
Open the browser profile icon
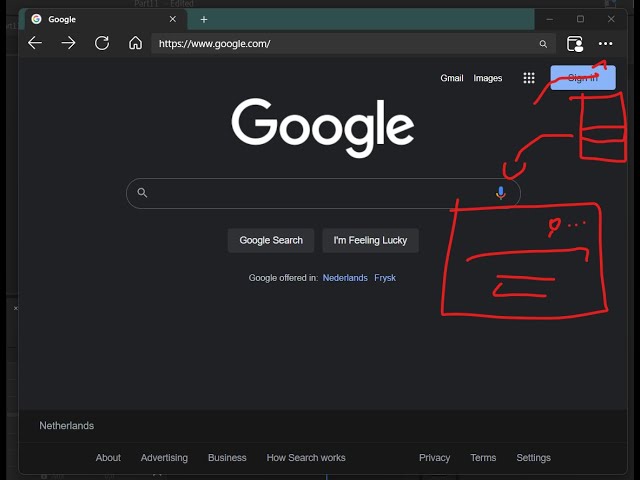pyautogui.click(x=575, y=44)
